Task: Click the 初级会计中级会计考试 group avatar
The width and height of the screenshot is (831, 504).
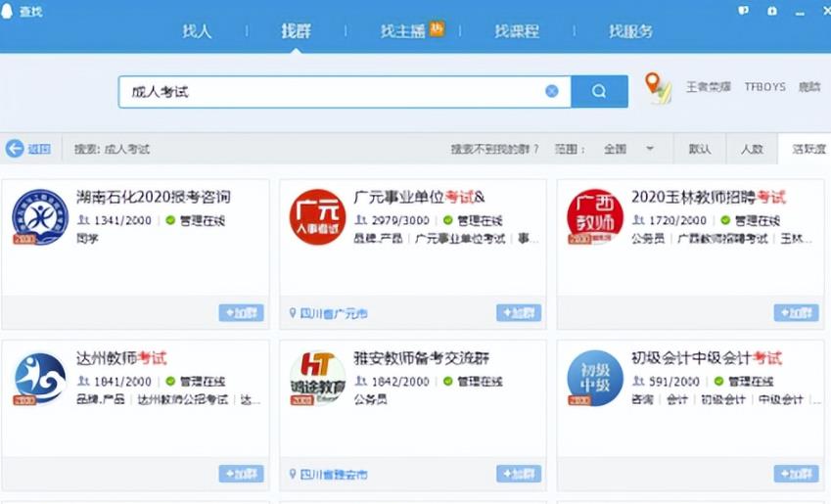Action: coord(595,378)
